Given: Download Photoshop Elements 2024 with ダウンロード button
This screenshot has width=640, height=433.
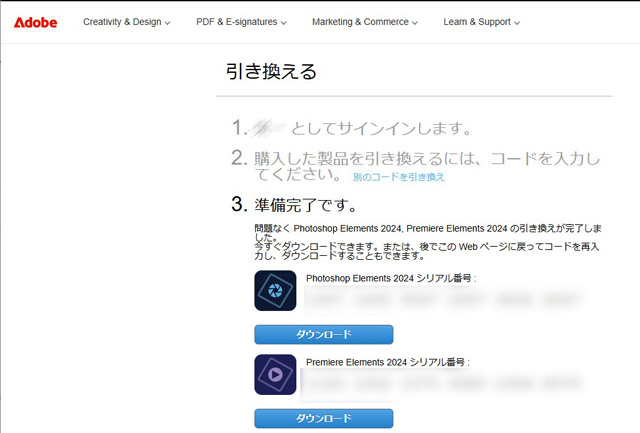Looking at the screenshot, I should (324, 335).
